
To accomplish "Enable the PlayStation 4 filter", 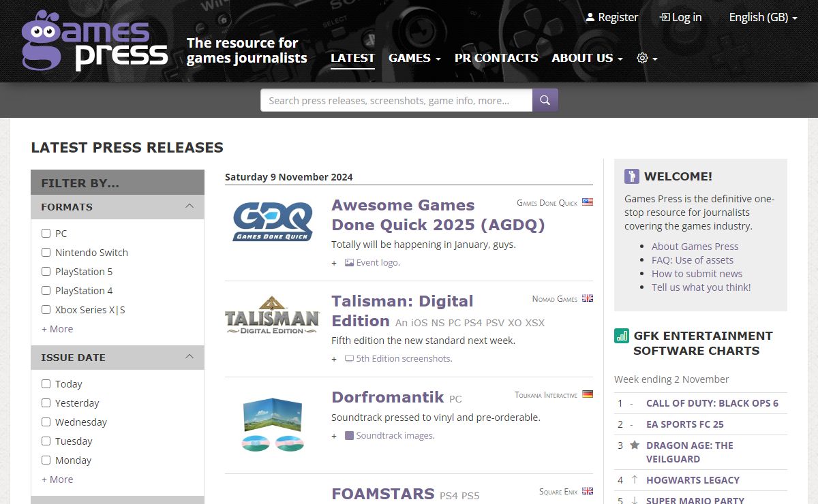I will tap(46, 290).
